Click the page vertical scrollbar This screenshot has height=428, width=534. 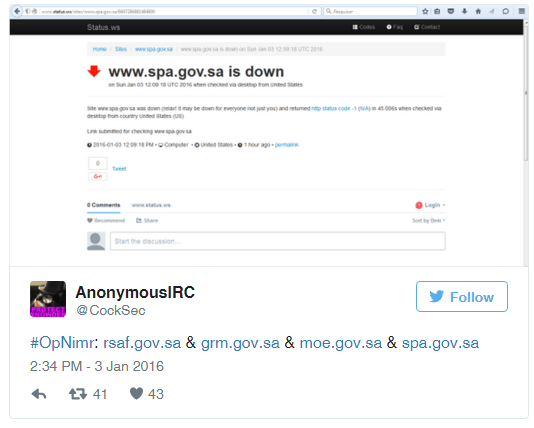[x=526, y=143]
